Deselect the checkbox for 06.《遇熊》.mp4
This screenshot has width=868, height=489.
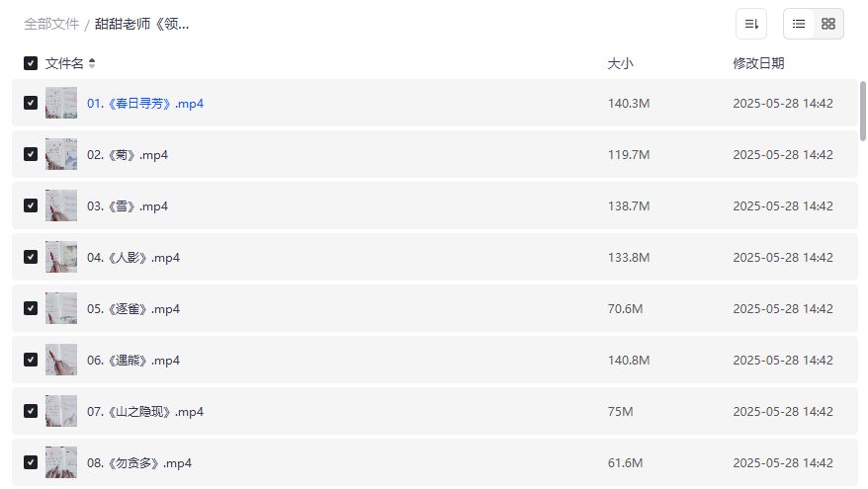31,360
